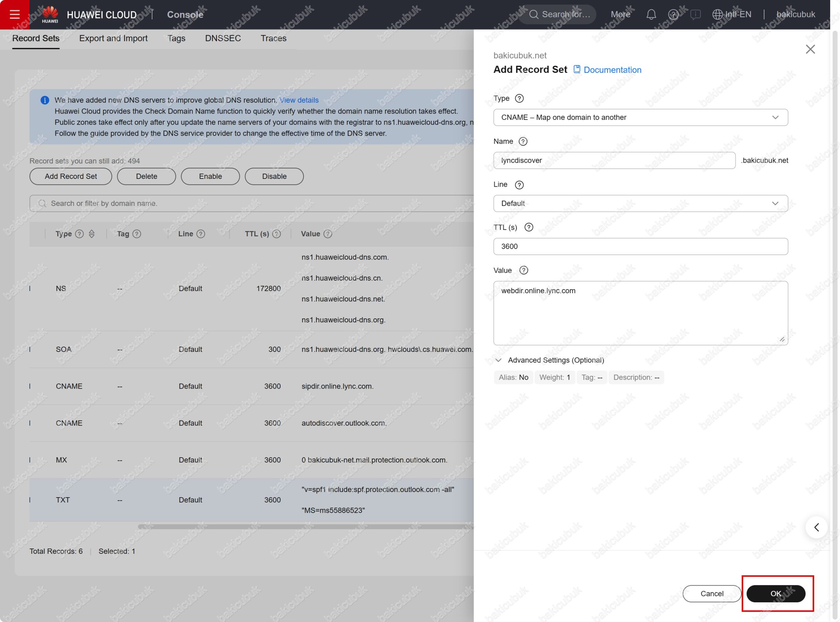Open the Export and Import tab
This screenshot has width=840, height=622.
pyautogui.click(x=113, y=38)
